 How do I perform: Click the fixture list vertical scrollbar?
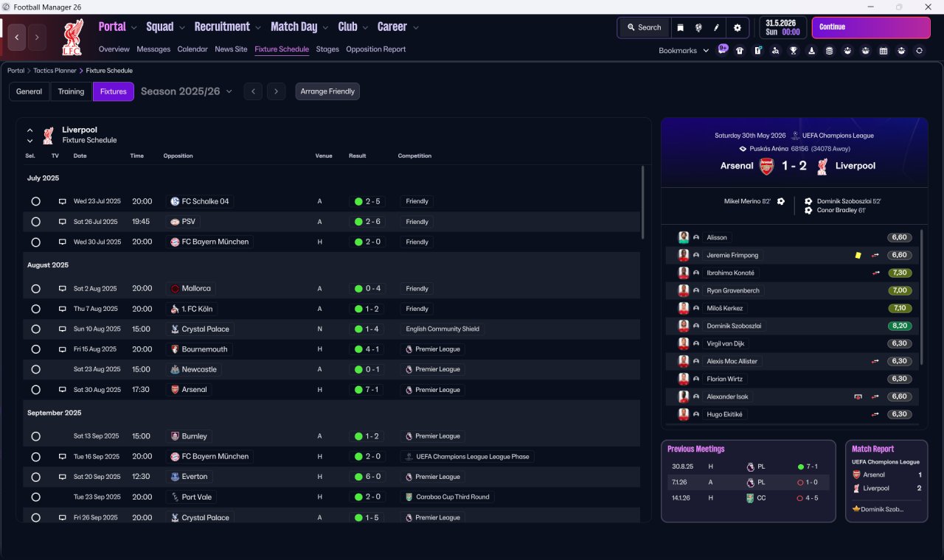pos(643,201)
